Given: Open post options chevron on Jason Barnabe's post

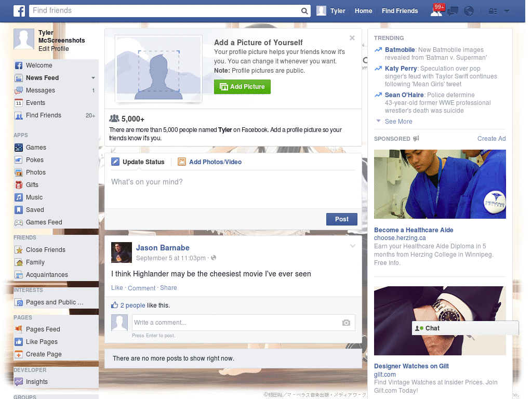Looking at the screenshot, I should (353, 246).
